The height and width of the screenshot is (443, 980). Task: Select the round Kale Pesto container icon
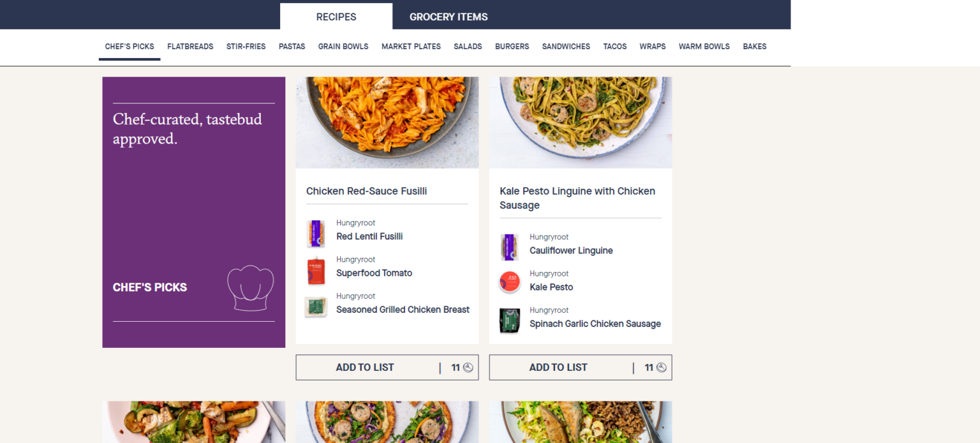point(509,282)
